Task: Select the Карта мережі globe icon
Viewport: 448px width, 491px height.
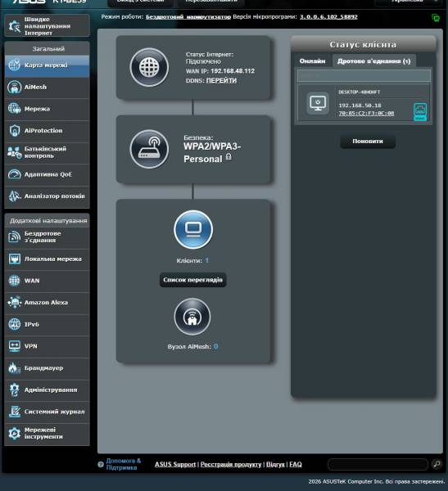Action: (x=15, y=65)
